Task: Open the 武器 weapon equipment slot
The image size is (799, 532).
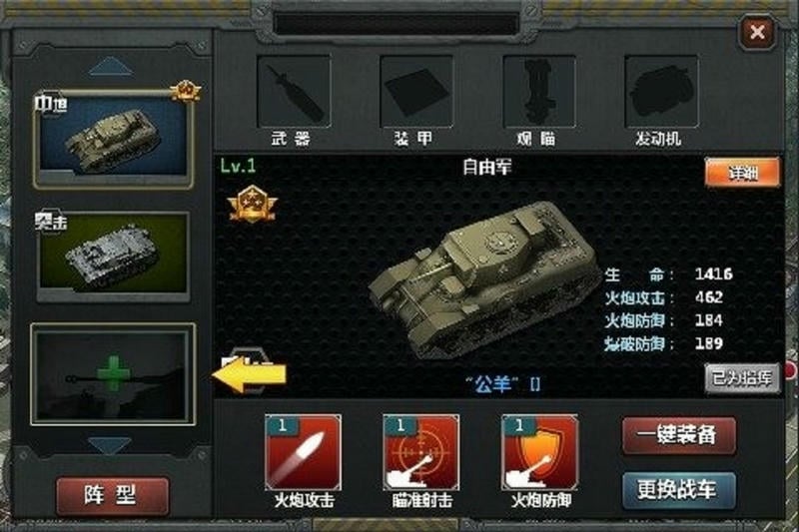Action: [x=294, y=92]
